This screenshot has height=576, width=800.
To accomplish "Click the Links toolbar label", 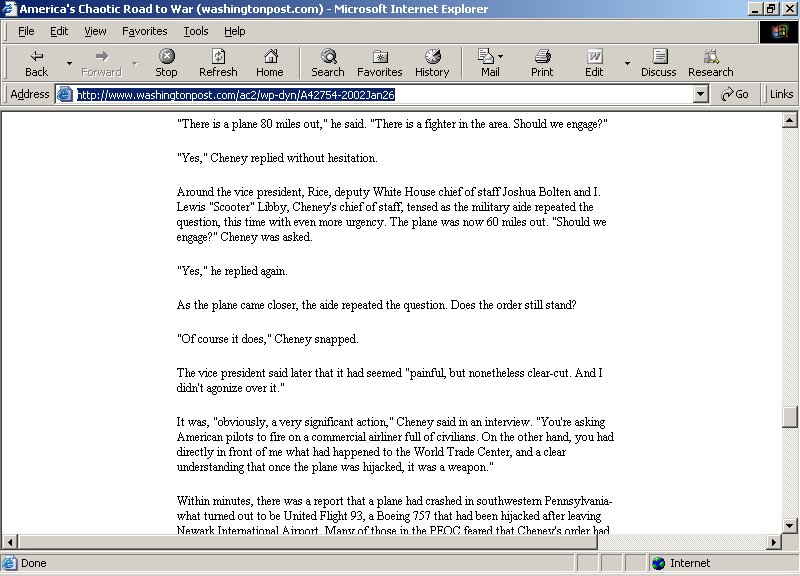I will pos(781,94).
